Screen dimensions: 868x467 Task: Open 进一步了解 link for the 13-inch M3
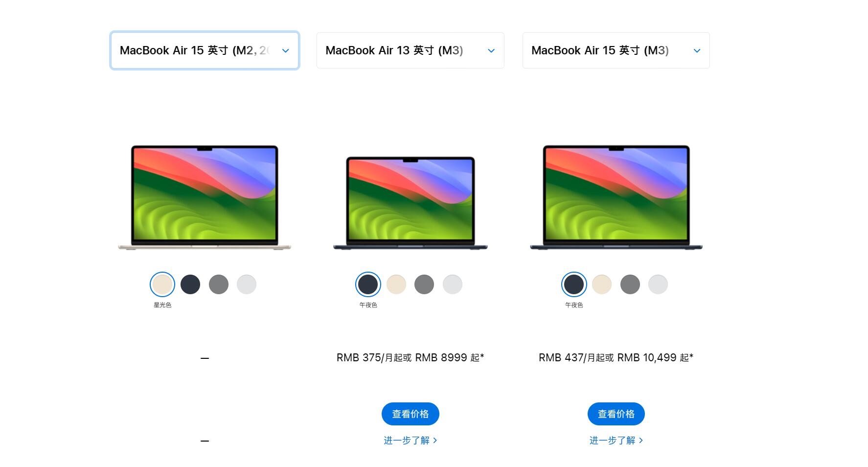click(410, 441)
